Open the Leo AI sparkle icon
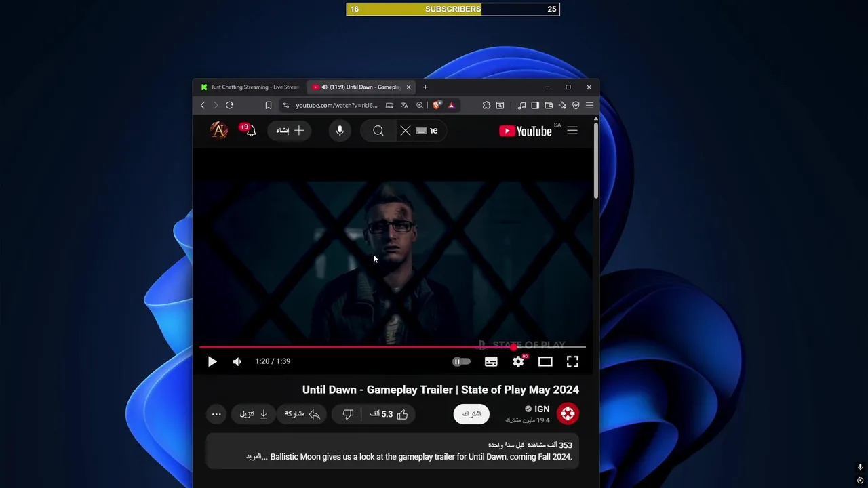Image resolution: width=868 pixels, height=488 pixels. [x=562, y=105]
